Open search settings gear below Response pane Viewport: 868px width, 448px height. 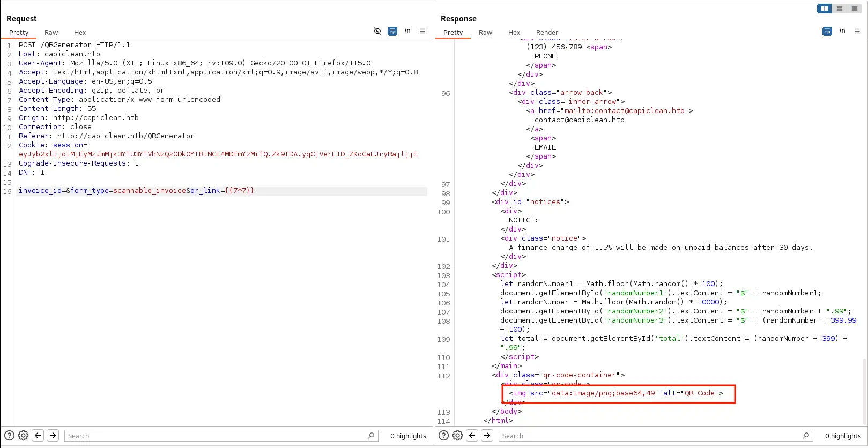(458, 436)
